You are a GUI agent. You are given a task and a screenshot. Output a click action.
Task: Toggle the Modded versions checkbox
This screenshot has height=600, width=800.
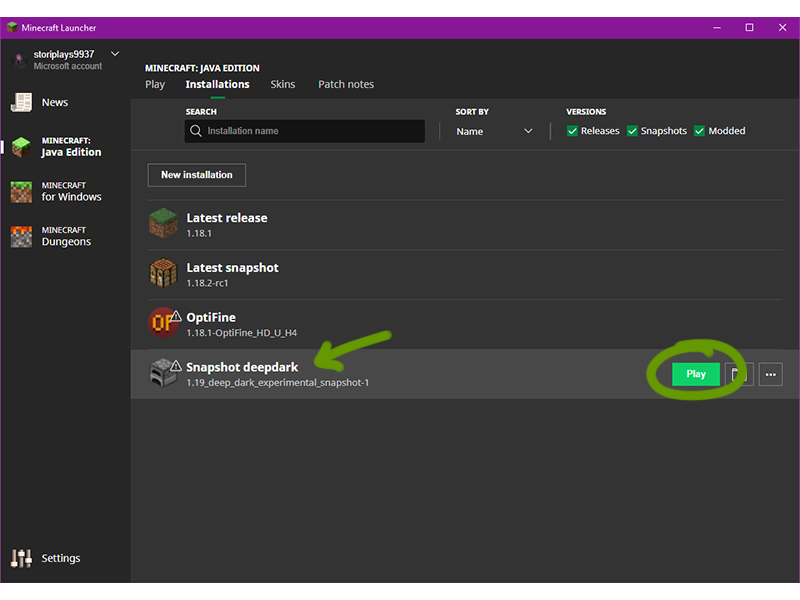[699, 131]
